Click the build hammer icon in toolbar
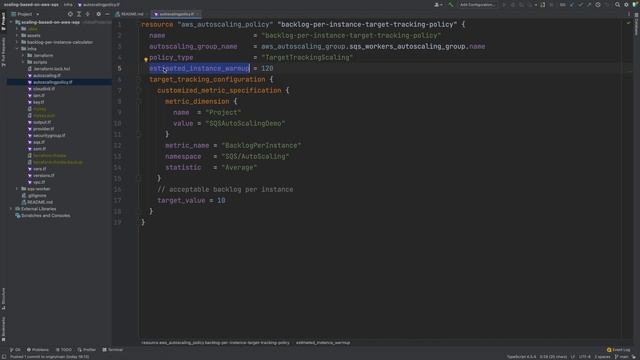 (x=451, y=5)
